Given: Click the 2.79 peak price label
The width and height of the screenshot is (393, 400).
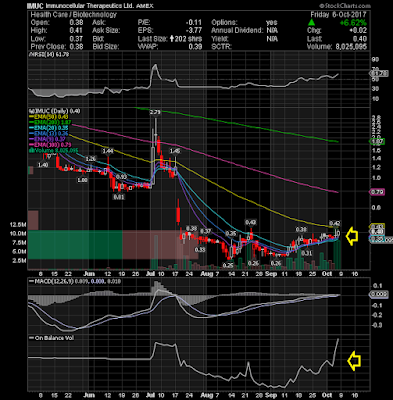Looking at the screenshot, I should pos(155,112).
